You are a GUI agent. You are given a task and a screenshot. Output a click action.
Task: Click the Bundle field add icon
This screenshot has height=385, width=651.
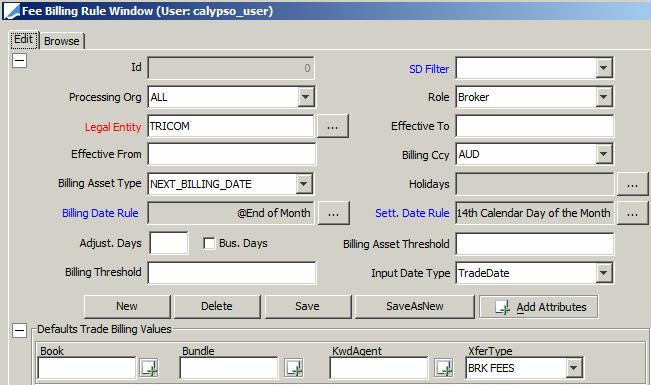(294, 368)
